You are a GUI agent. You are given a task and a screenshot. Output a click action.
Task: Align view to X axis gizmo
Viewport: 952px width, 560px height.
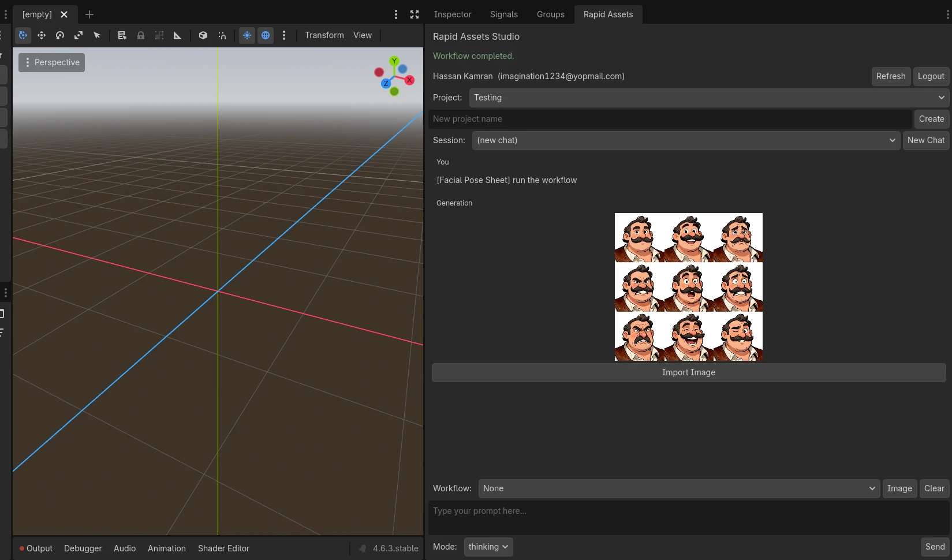coord(409,80)
